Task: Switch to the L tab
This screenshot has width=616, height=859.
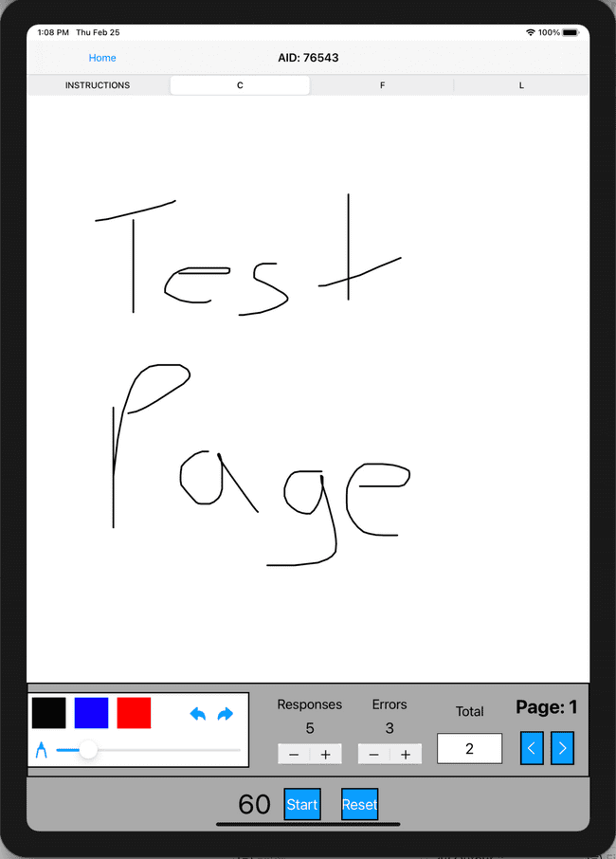Action: (521, 85)
